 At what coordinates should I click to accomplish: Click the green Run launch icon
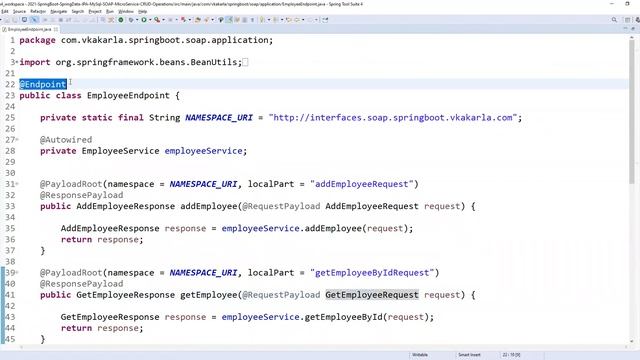[144, 20]
